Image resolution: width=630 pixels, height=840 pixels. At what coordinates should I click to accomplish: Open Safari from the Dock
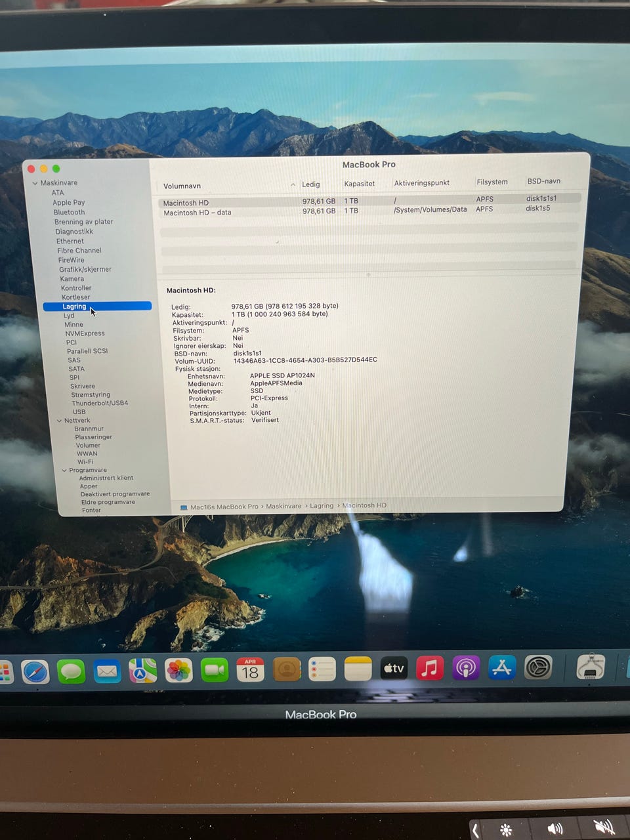click(x=35, y=671)
